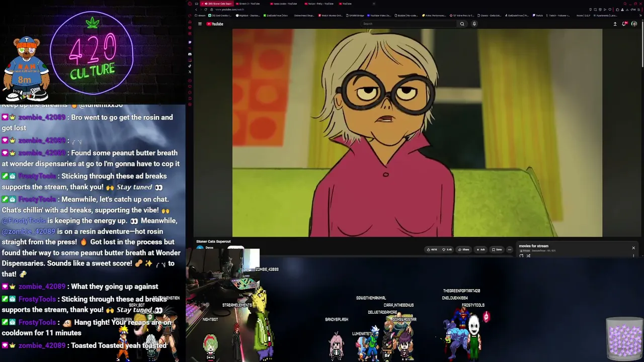Image resolution: width=644 pixels, height=362 pixels.
Task: Click the YouTube logo home link
Action: pyautogui.click(x=215, y=24)
